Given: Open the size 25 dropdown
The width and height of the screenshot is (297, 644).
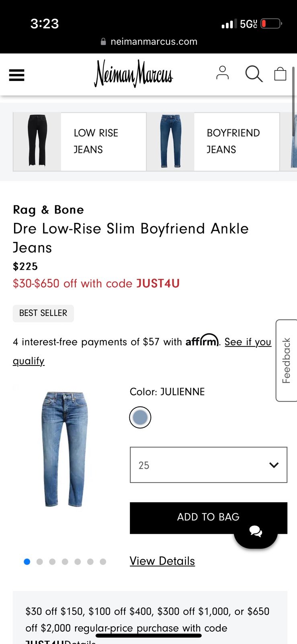Looking at the screenshot, I should [x=209, y=465].
